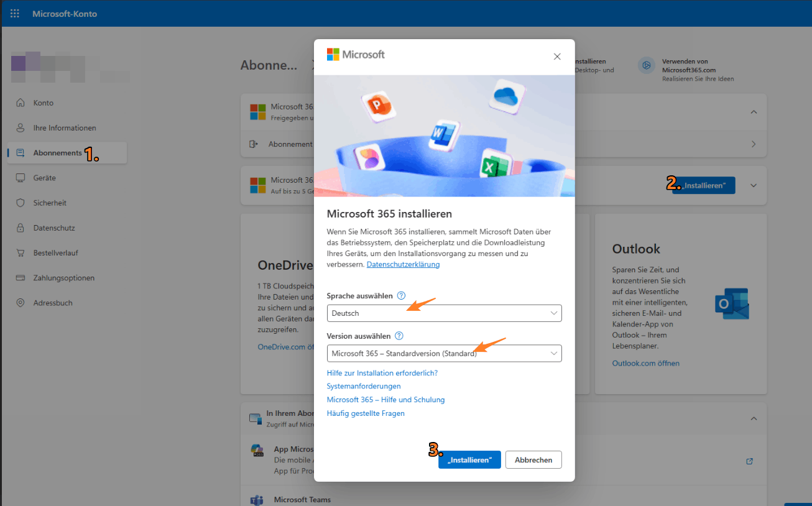The image size is (812, 506).
Task: Click the Microsoft 365 app row icon
Action: pyautogui.click(x=257, y=451)
